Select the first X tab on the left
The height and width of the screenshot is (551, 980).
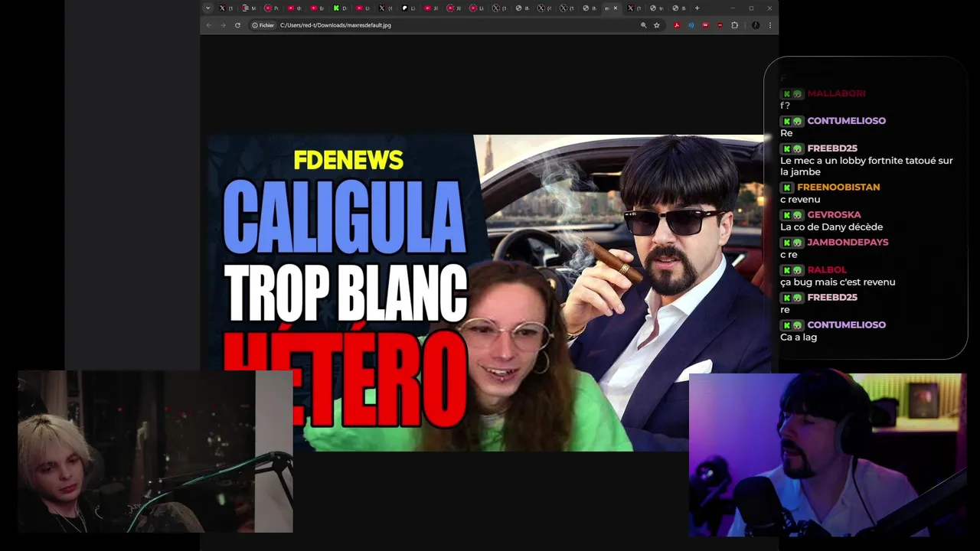tap(225, 8)
